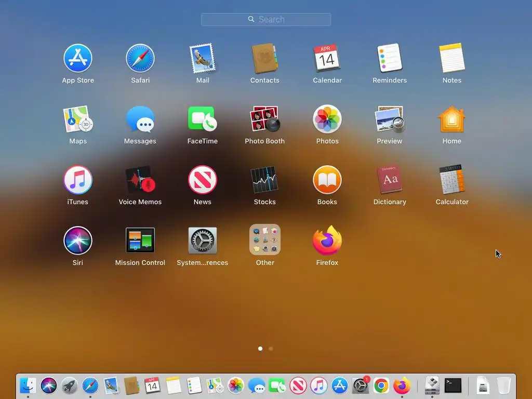Launch Messages from the Launchpad grid

coord(140,119)
